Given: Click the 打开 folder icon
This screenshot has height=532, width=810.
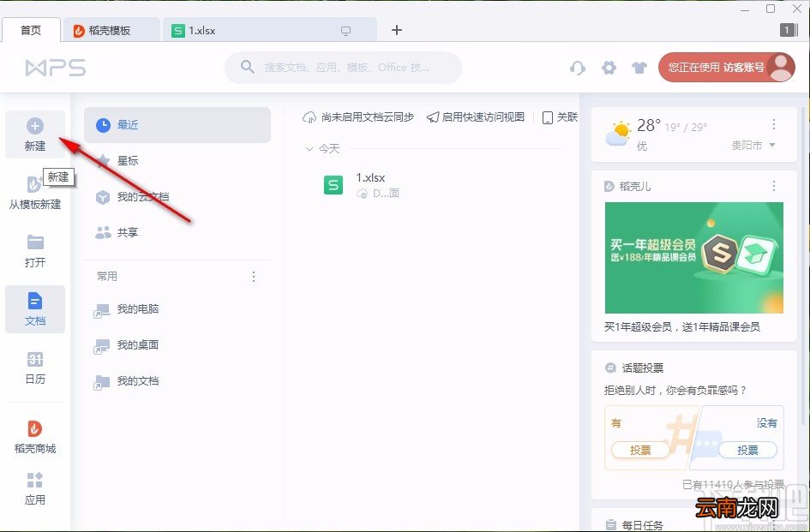Looking at the screenshot, I should tap(35, 242).
